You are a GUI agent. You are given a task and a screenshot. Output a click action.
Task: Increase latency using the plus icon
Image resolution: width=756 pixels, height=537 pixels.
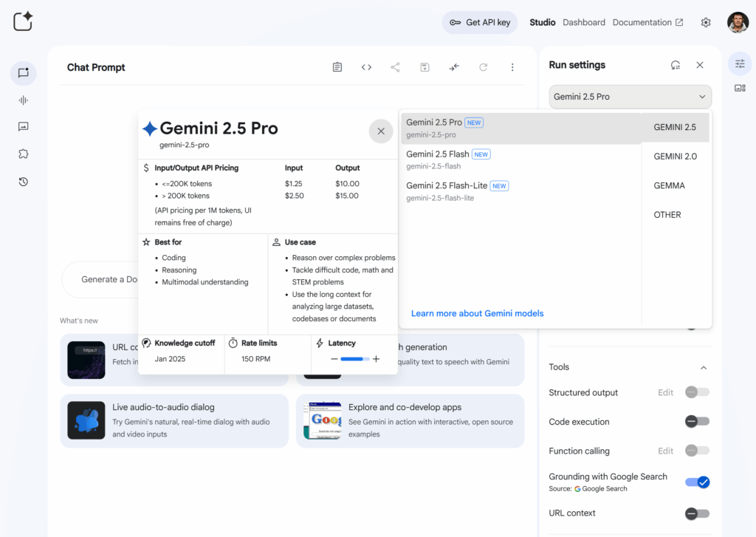pos(376,359)
